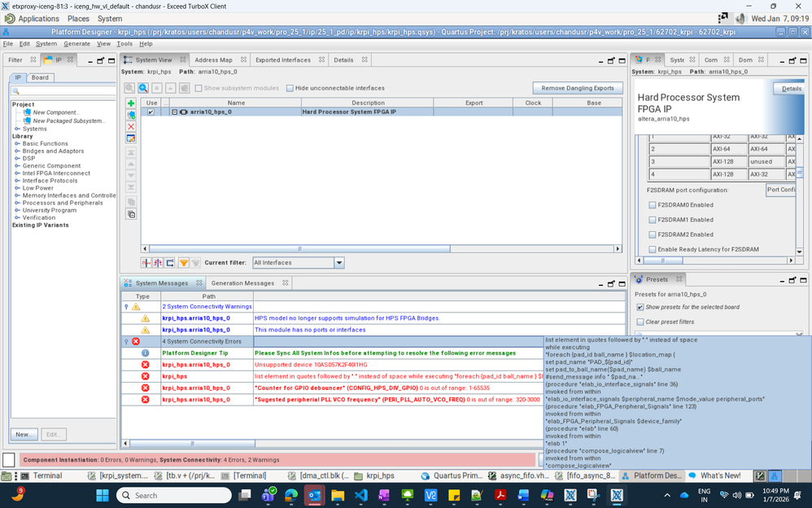The image size is (812, 508).
Task: Click the highlighted blue magnifier zoom icon
Action: pyautogui.click(x=143, y=88)
